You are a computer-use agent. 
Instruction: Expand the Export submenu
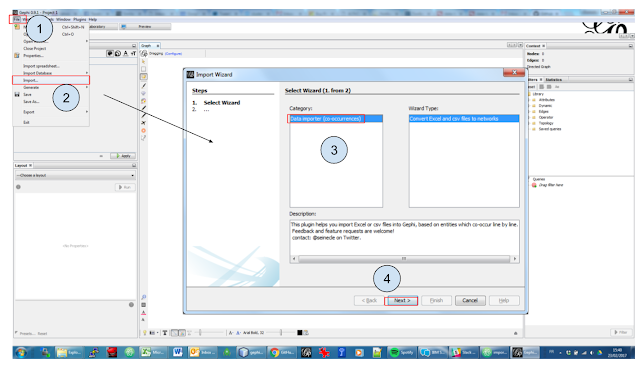51,112
